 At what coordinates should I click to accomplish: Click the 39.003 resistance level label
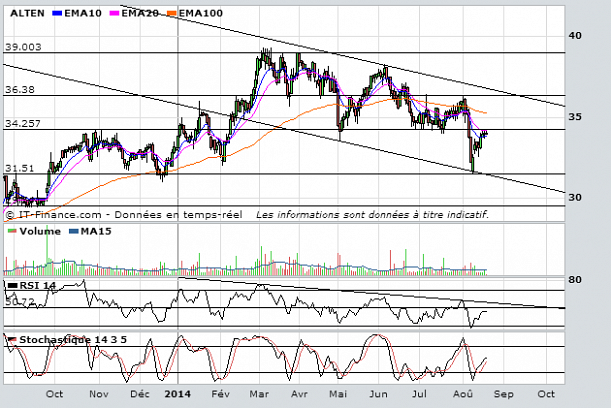23,47
